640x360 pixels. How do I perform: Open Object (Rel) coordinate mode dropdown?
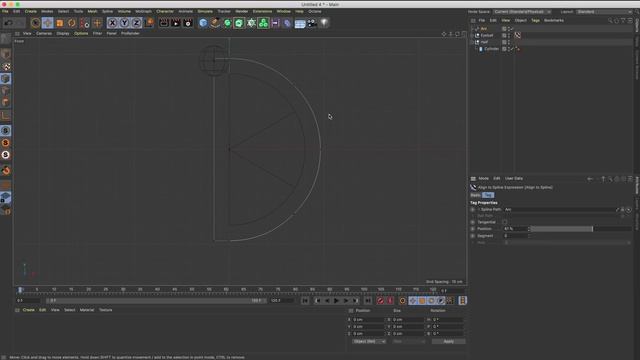[x=369, y=341]
